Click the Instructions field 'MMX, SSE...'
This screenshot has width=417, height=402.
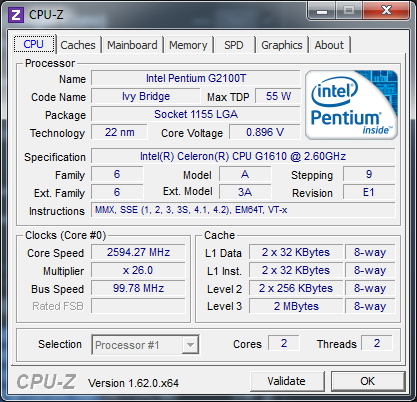pyautogui.click(x=243, y=210)
